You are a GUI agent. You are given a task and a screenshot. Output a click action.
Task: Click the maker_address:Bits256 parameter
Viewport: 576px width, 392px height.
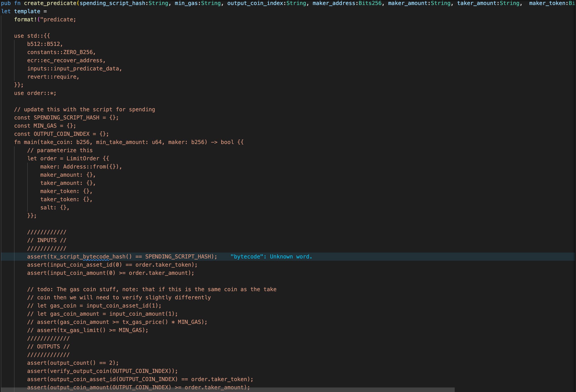[x=347, y=3]
